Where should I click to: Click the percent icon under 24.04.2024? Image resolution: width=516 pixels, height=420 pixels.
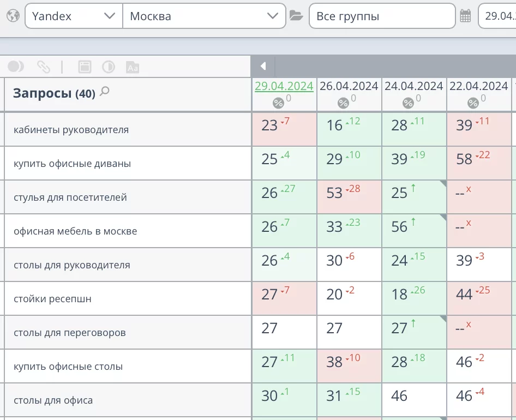click(408, 103)
